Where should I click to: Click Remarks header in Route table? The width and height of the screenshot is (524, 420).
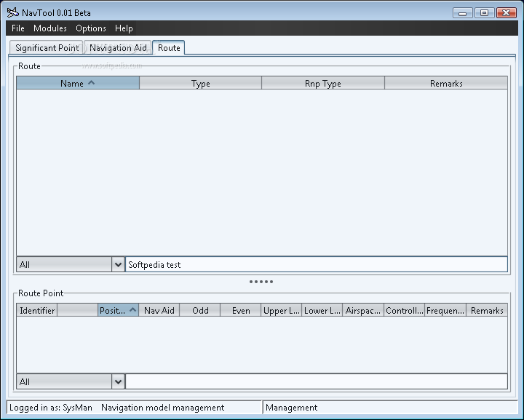(x=446, y=83)
